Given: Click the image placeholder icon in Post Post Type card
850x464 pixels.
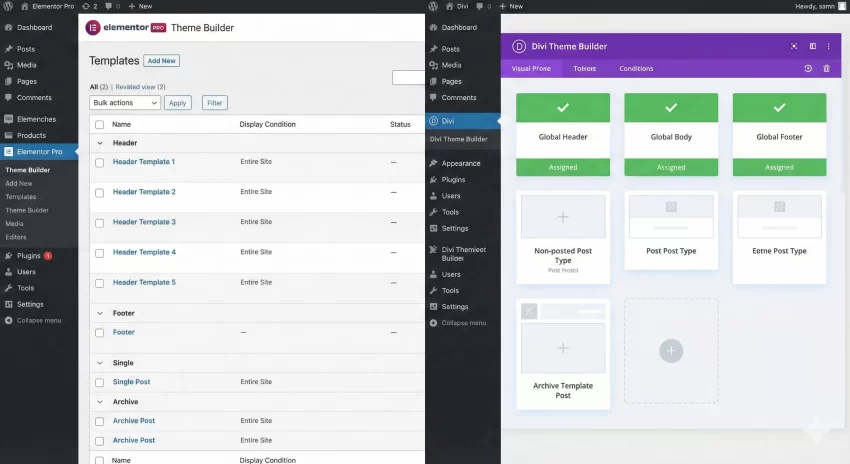Looking at the screenshot, I should pos(671,207).
